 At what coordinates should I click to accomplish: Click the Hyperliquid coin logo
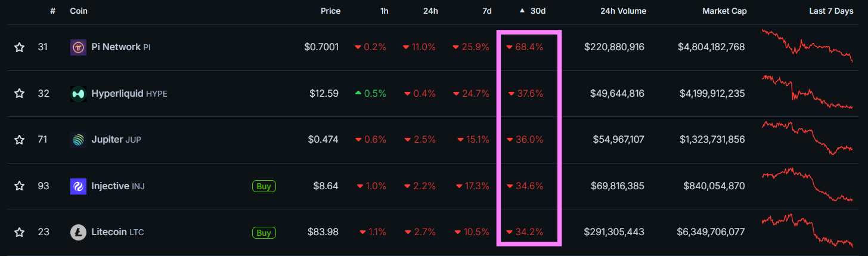pyautogui.click(x=78, y=94)
